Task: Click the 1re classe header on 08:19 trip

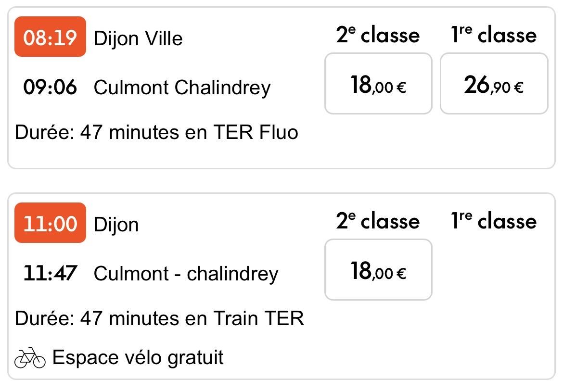Action: click(494, 35)
